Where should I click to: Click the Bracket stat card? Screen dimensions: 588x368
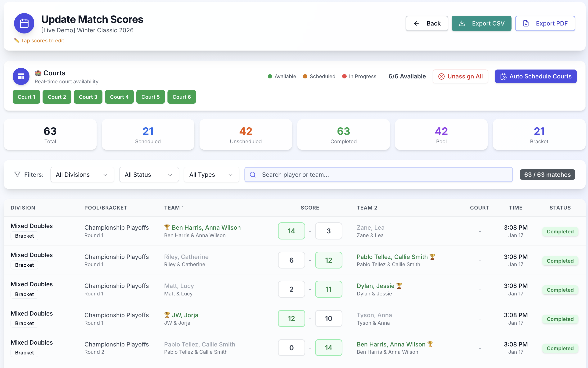click(x=539, y=135)
